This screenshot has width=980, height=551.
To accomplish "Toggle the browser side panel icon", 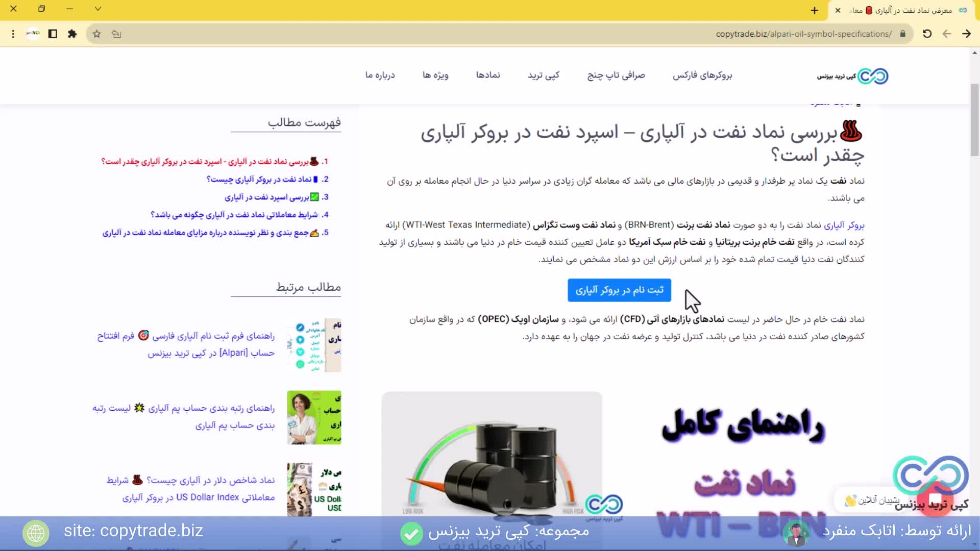I will [x=53, y=34].
